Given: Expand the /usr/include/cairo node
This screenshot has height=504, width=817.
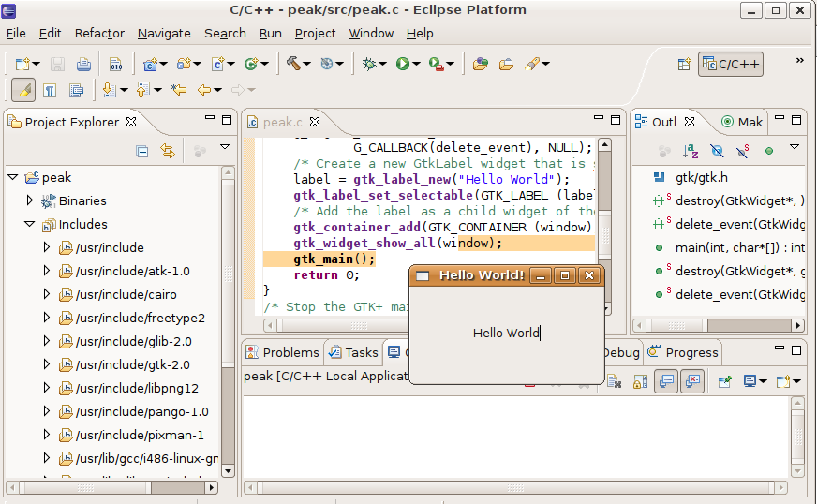Looking at the screenshot, I should click(46, 294).
